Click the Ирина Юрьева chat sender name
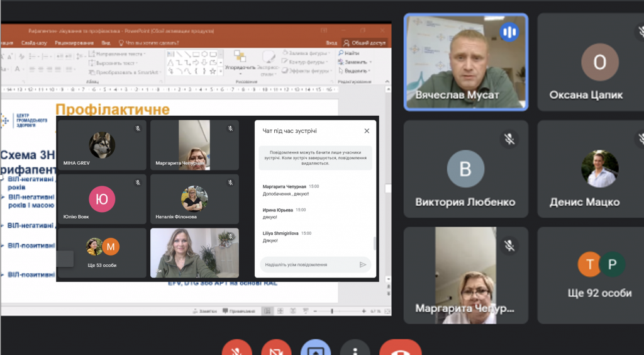The width and height of the screenshot is (644, 355). tap(277, 210)
